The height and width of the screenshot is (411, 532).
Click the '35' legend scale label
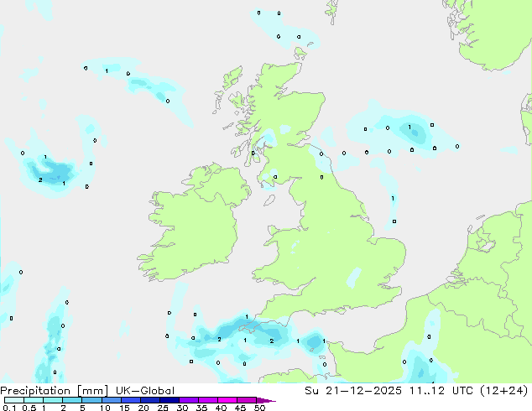pos(201,408)
